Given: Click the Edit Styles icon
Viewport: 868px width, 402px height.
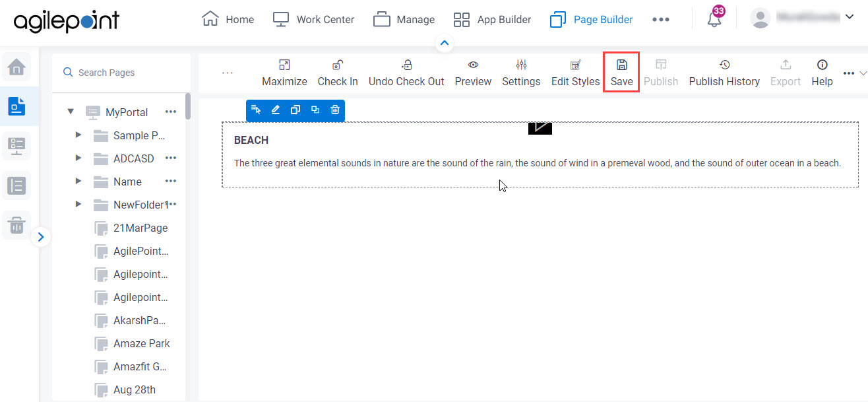Looking at the screenshot, I should coord(575,65).
